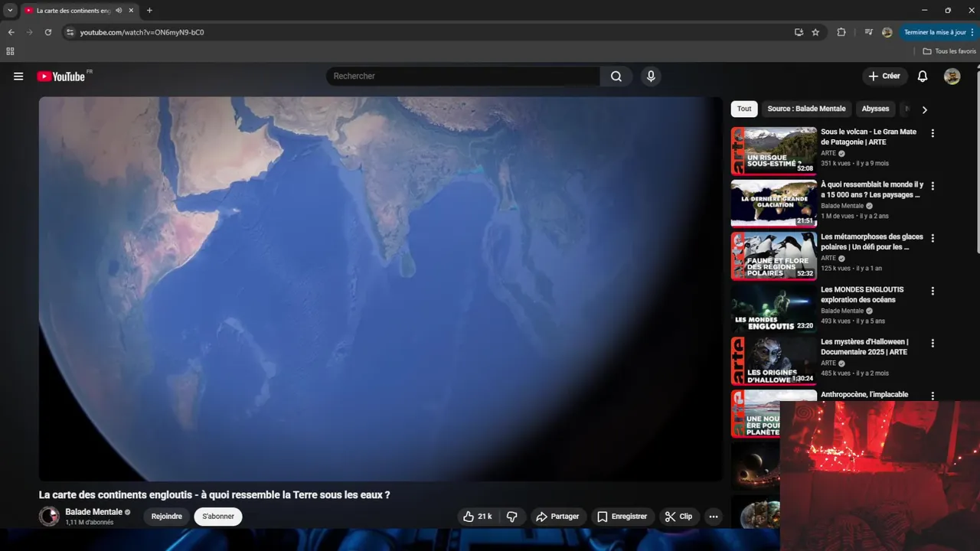Open the notifications bell

point(923,77)
